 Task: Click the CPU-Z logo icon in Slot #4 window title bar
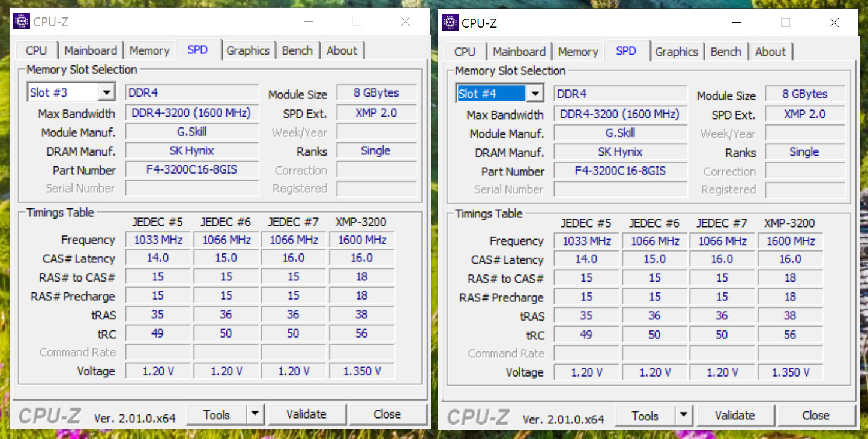450,23
